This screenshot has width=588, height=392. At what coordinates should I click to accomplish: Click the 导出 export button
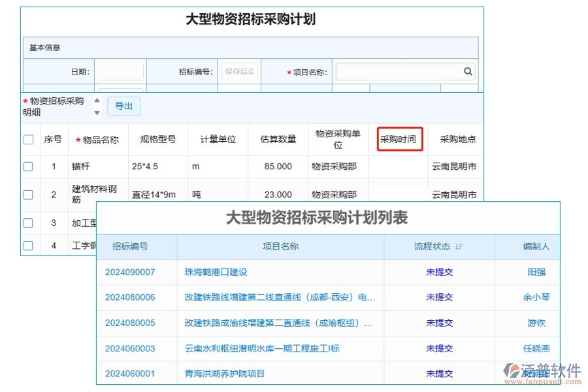pos(123,106)
